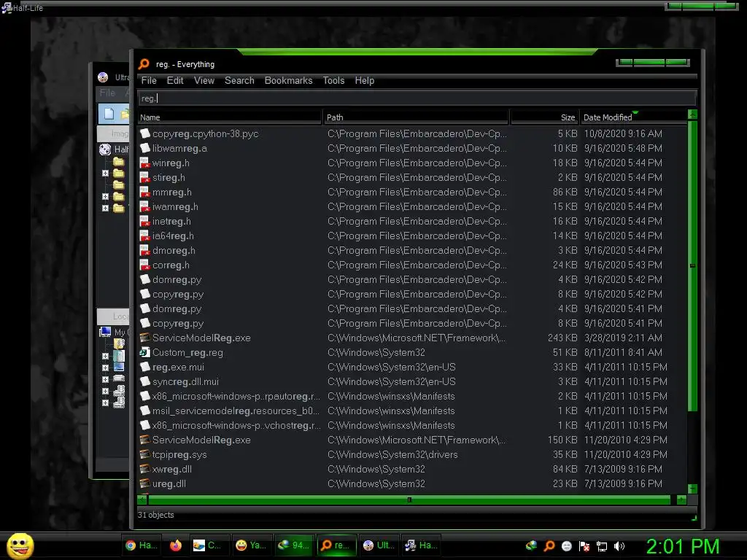747x560 pixels.
Task: Click the winreg.h file icon
Action: [145, 163]
